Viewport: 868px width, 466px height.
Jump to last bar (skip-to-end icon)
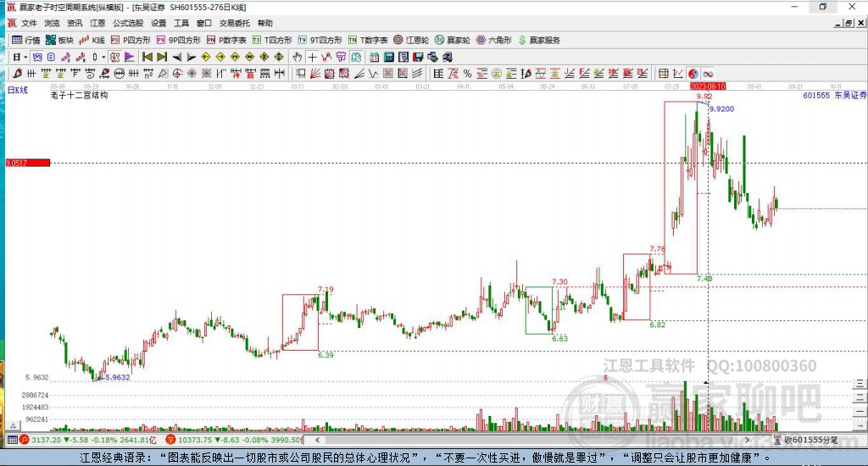point(162,57)
